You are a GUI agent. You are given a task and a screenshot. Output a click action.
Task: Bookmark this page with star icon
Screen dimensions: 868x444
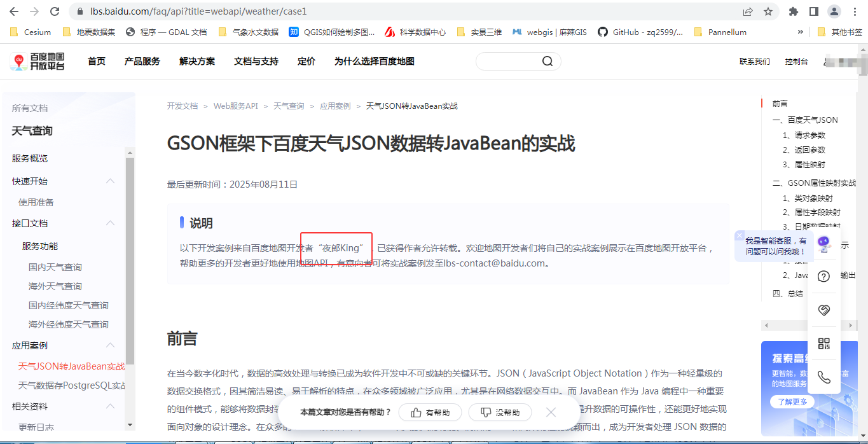768,11
